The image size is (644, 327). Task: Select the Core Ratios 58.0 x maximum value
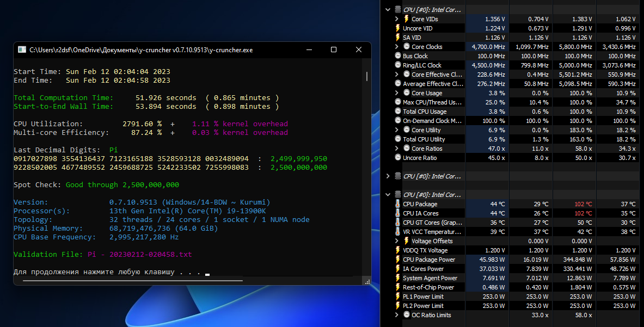[583, 149]
